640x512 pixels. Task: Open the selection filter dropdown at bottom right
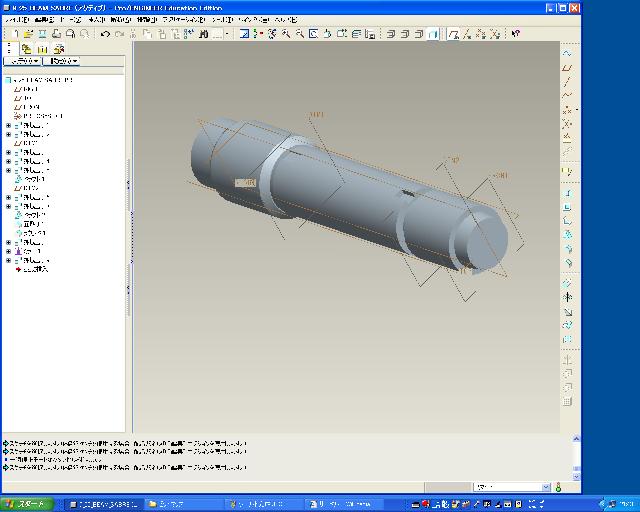(x=546, y=487)
